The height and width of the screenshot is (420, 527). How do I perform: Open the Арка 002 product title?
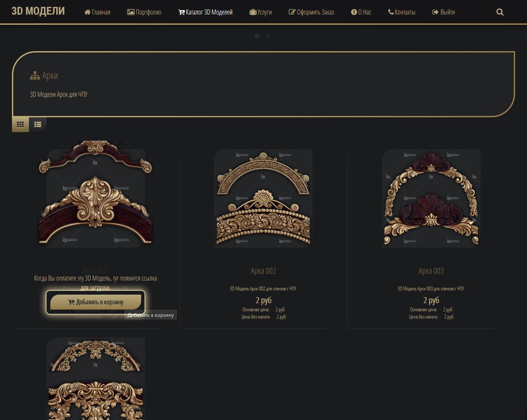(x=263, y=271)
